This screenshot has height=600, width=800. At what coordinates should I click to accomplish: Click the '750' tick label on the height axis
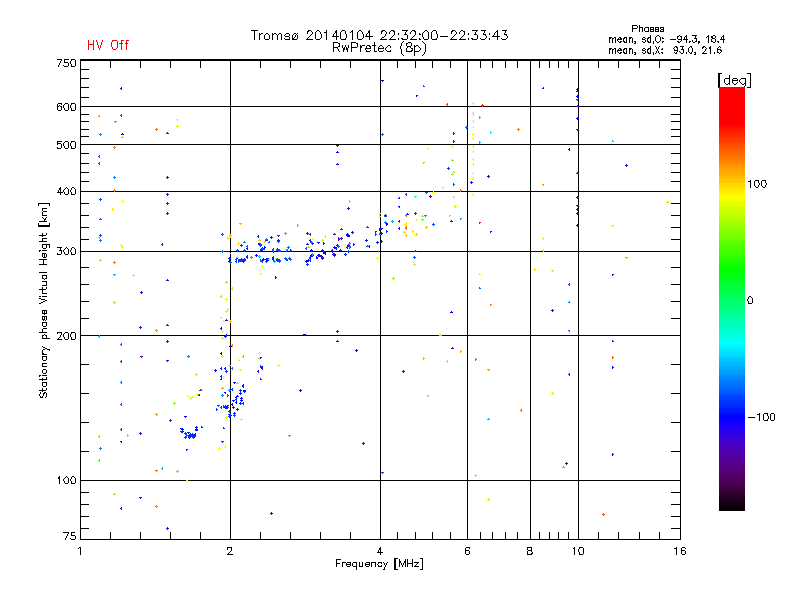coord(66,64)
